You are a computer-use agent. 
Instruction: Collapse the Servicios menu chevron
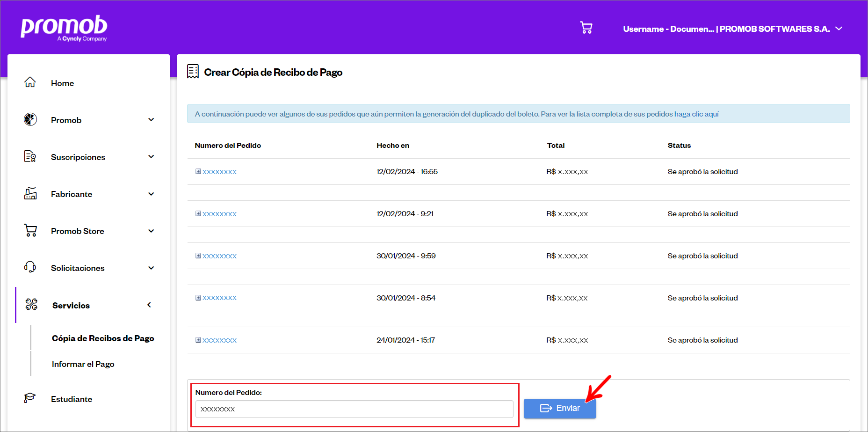coord(149,305)
